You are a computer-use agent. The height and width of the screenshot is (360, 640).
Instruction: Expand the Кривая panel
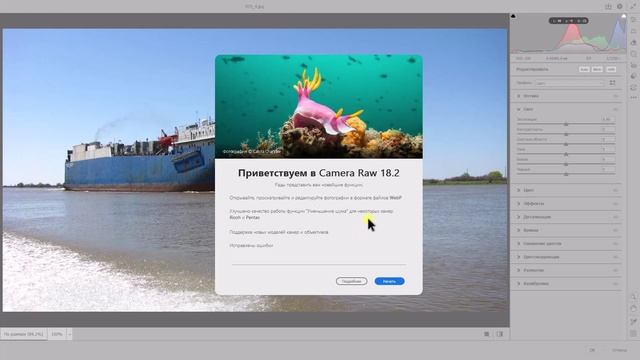pyautogui.click(x=519, y=230)
